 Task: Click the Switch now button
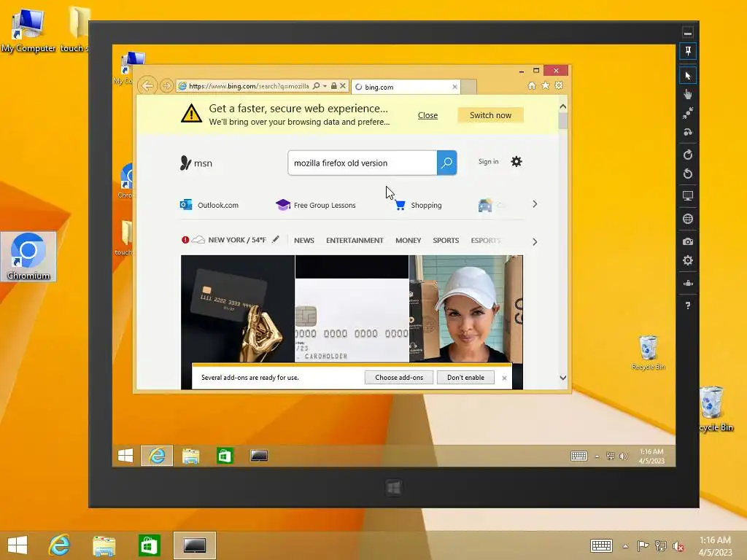point(490,115)
